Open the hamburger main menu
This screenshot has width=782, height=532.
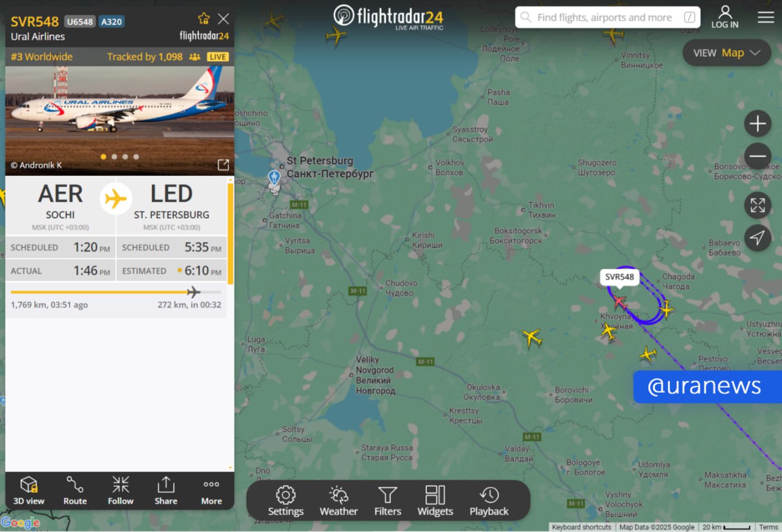766,17
